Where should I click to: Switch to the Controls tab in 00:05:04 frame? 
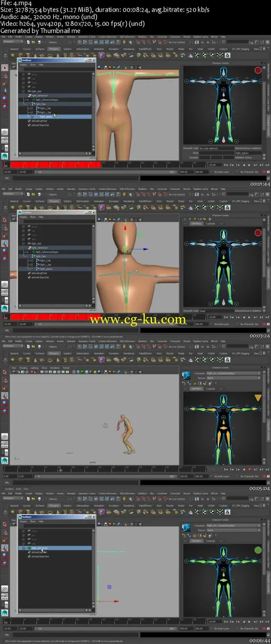tap(210, 389)
